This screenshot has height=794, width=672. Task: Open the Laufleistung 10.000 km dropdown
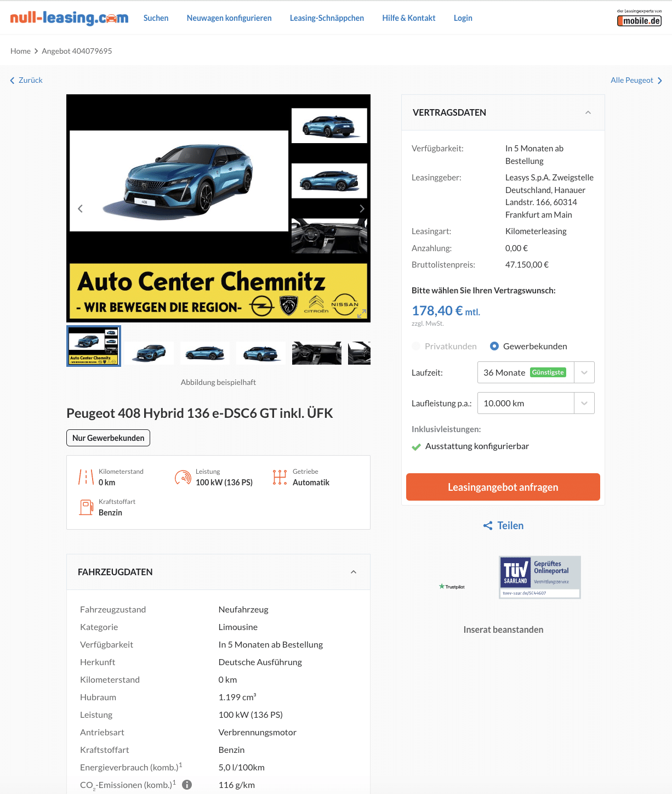coord(536,403)
